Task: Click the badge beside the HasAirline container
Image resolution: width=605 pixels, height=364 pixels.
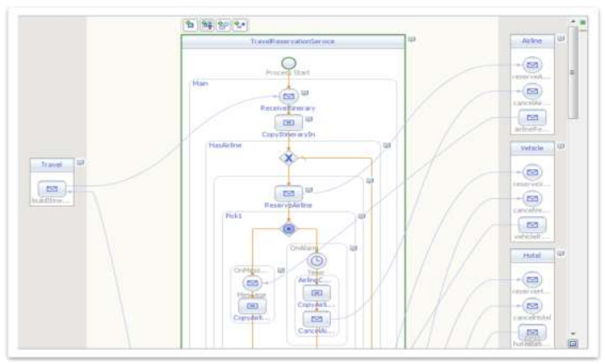Action: tap(387, 145)
